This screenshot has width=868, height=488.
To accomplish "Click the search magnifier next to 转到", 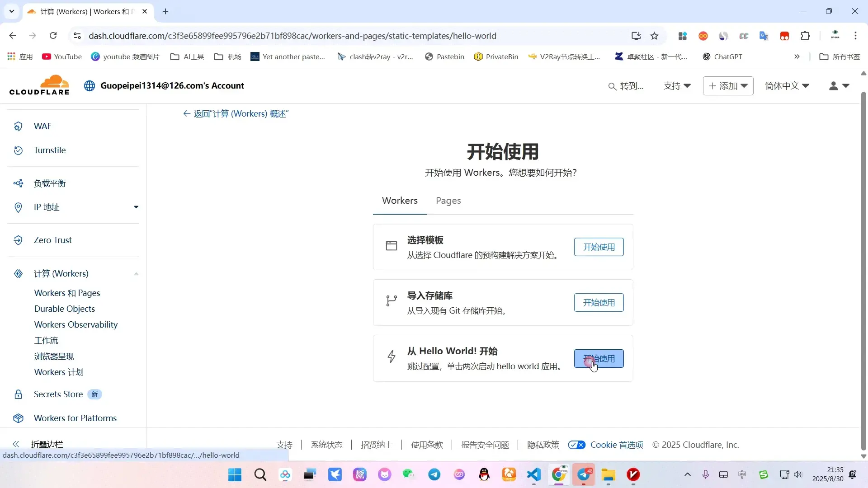I will [612, 86].
